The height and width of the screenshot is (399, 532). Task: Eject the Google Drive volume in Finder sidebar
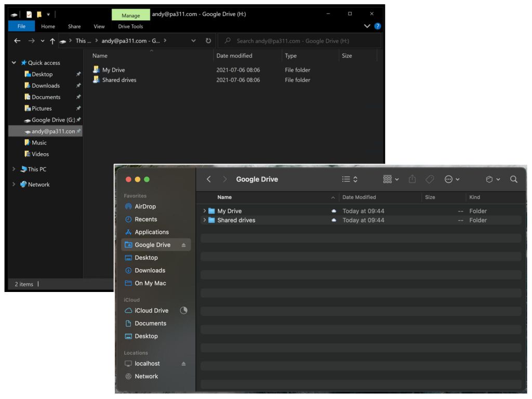[184, 244]
